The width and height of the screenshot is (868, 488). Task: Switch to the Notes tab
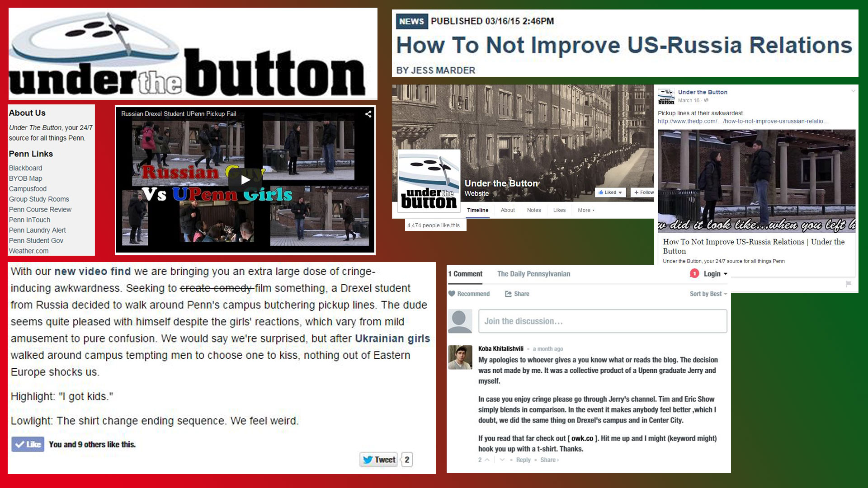(x=534, y=210)
